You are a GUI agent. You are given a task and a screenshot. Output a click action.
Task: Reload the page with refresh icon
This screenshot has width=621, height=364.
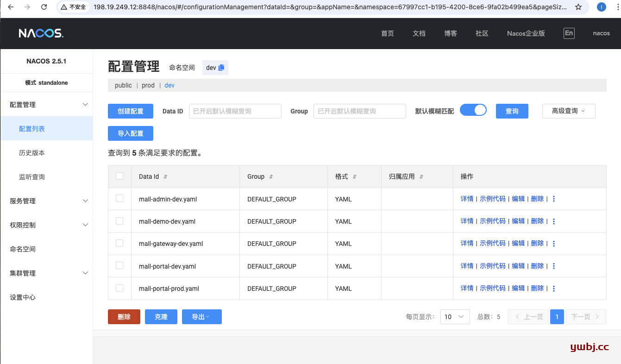pyautogui.click(x=44, y=7)
